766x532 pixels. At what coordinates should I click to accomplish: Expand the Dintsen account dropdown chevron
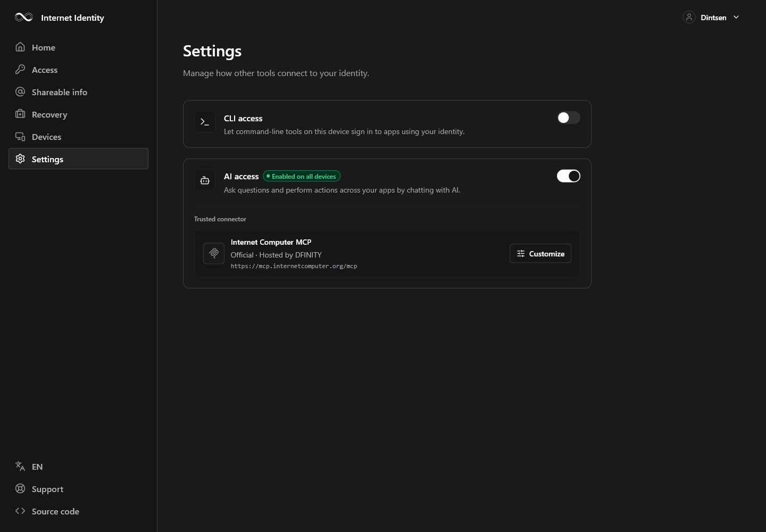point(736,18)
